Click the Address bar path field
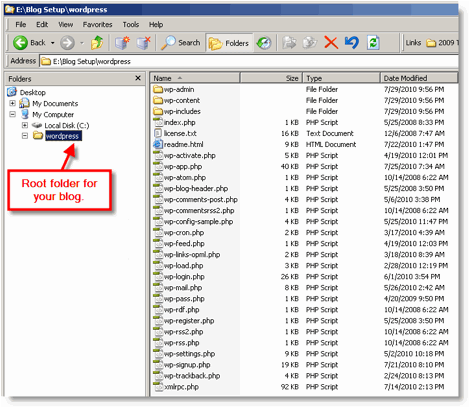 coord(249,61)
